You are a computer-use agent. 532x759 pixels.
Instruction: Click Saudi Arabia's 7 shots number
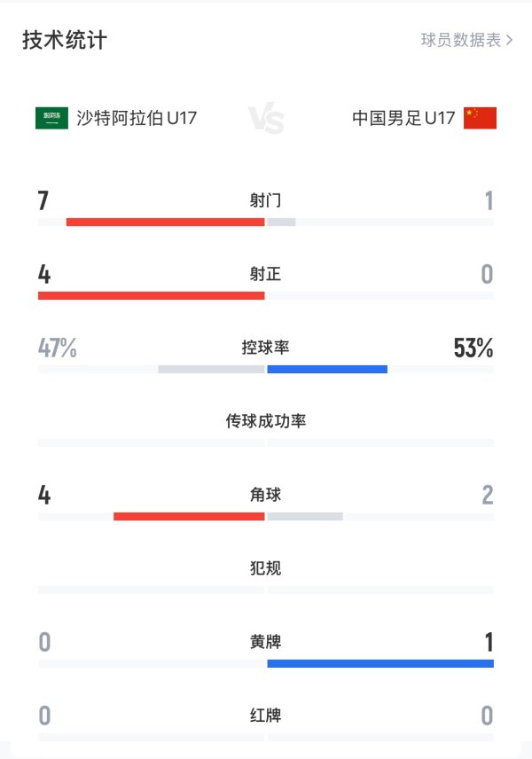pyautogui.click(x=43, y=201)
